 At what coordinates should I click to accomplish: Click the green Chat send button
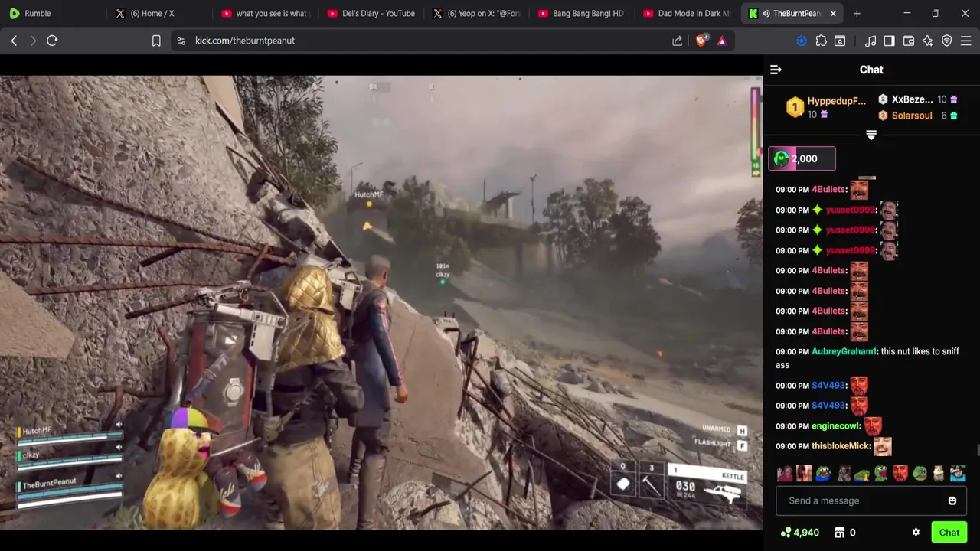[949, 533]
